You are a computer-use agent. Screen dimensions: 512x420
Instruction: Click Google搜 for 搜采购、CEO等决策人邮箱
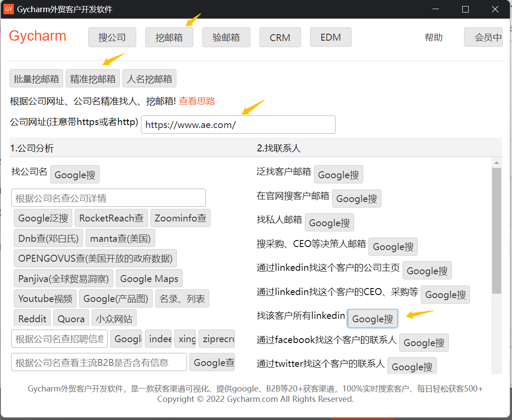click(393, 246)
